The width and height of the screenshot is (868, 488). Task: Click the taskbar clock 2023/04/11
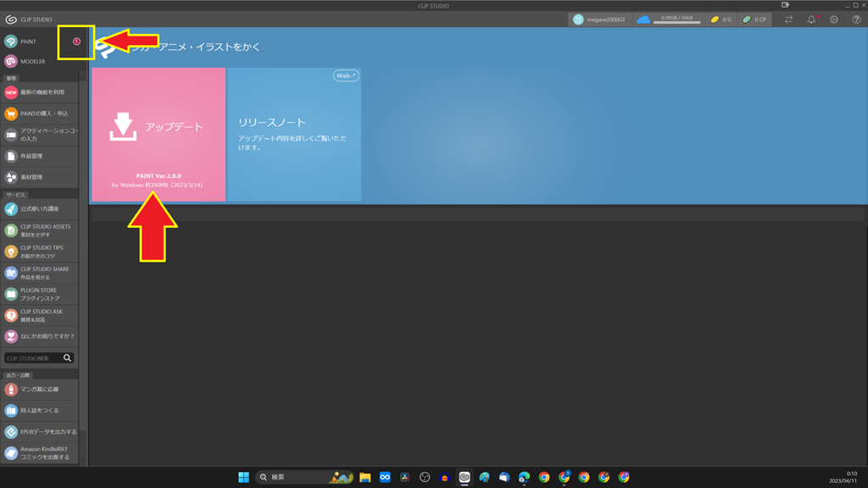[x=843, y=477]
